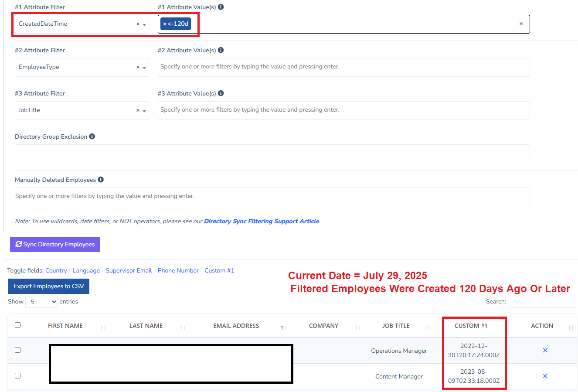Open the Show entries count dropdown
This screenshot has width=578, height=392.
tap(41, 302)
